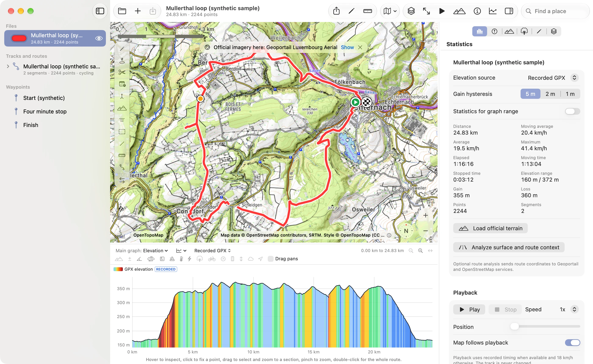Open the map layers stack icon

411,11
